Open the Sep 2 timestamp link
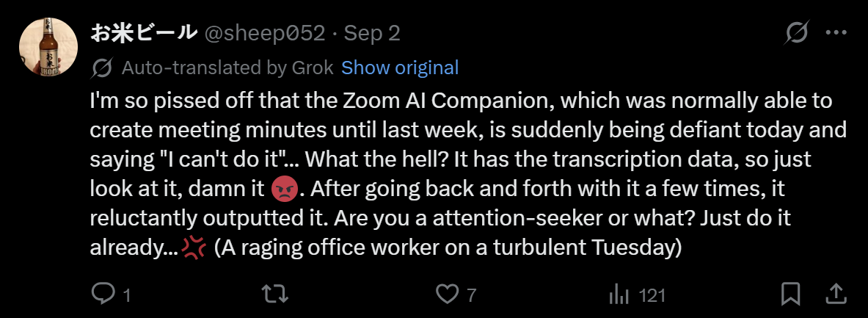The height and width of the screenshot is (318, 868). pyautogui.click(x=372, y=33)
